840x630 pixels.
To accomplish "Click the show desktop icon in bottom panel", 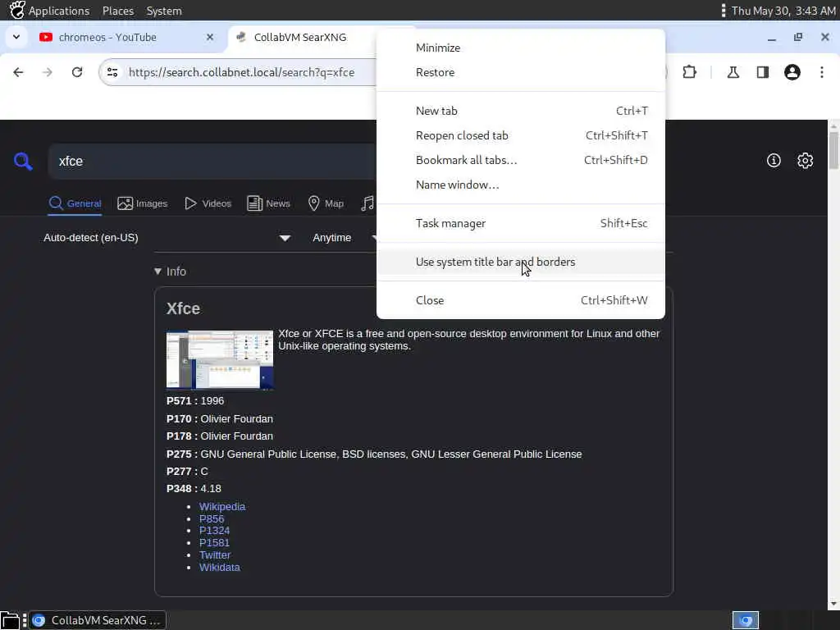I will click(10, 620).
